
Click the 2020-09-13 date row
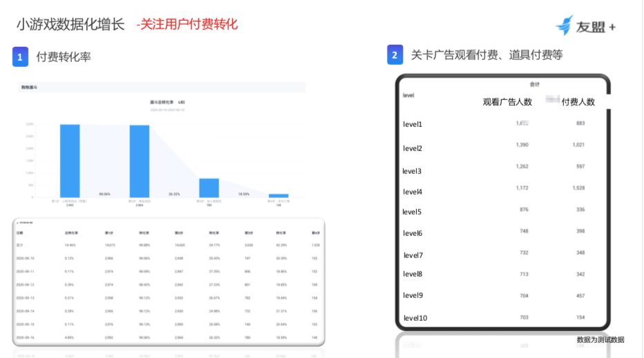(x=25, y=298)
